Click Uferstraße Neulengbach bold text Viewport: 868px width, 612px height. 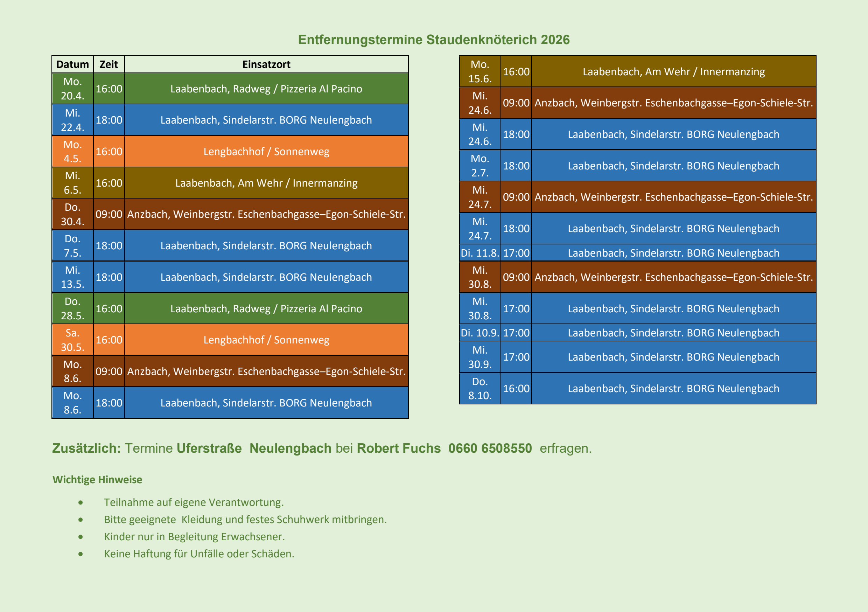(254, 448)
